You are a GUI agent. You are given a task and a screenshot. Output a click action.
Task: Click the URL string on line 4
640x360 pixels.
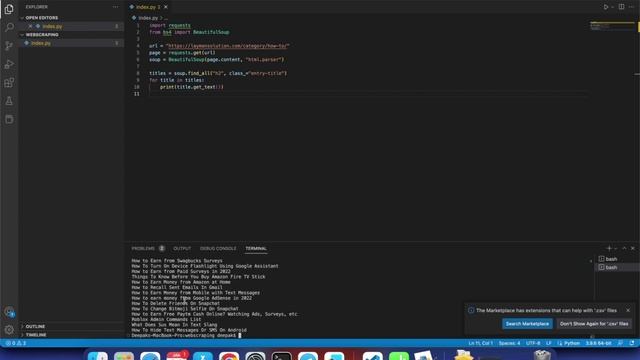pos(227,46)
